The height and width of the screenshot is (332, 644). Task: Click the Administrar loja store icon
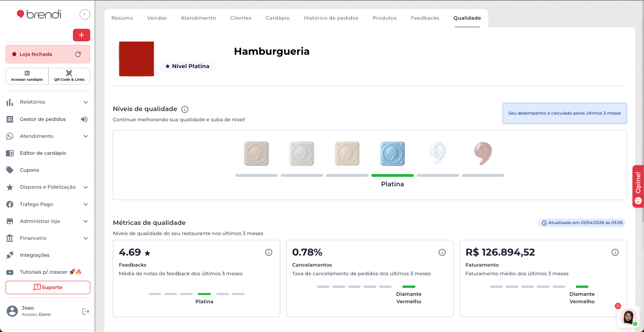[10, 221]
